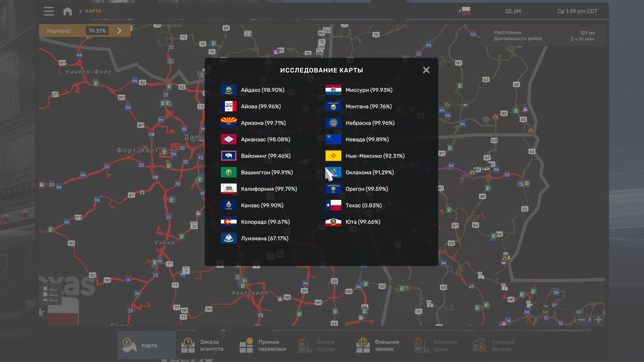The height and width of the screenshot is (362, 644).
Task: Open the hamburger main menu
Action: 49,11
